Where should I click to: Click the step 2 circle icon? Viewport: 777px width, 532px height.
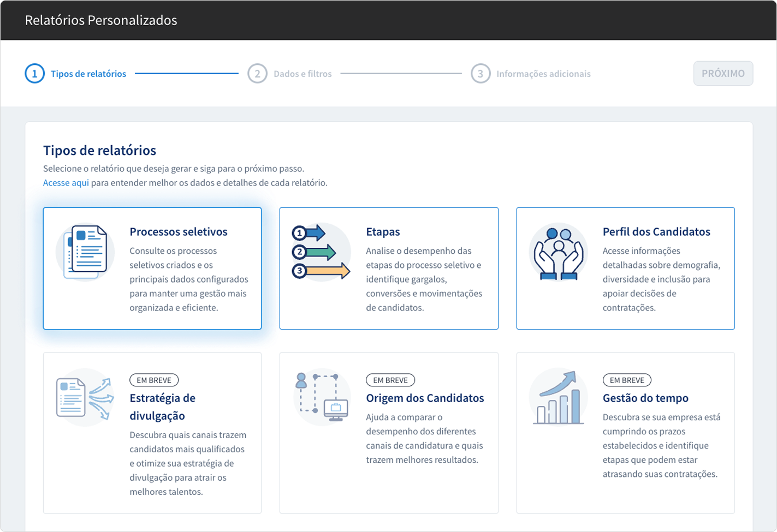coord(257,74)
